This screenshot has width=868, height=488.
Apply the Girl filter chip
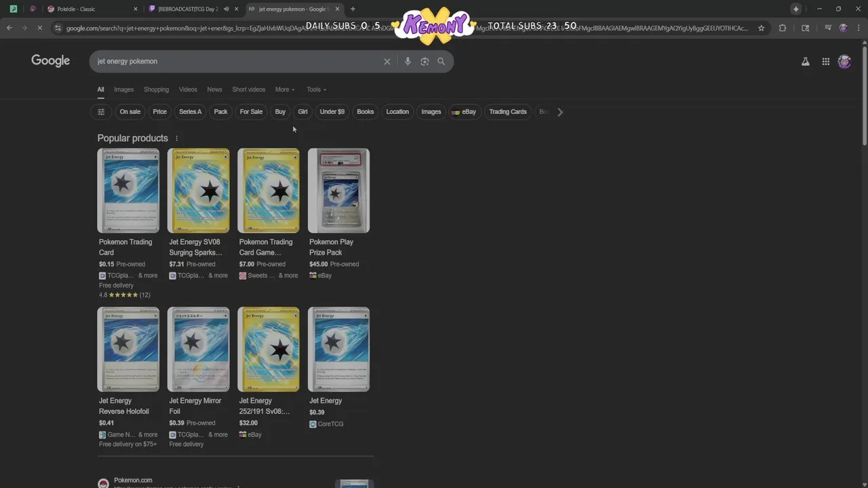[x=303, y=112]
